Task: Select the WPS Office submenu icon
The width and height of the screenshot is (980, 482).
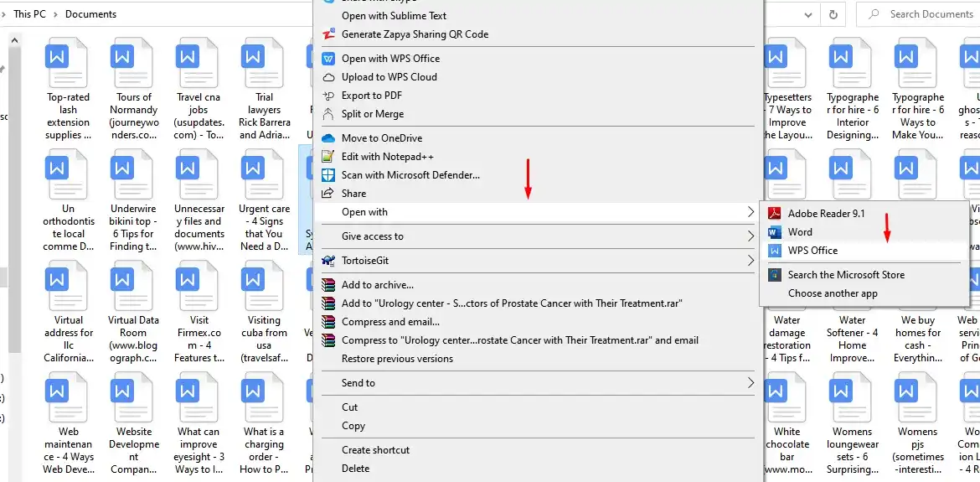Action: pos(775,251)
